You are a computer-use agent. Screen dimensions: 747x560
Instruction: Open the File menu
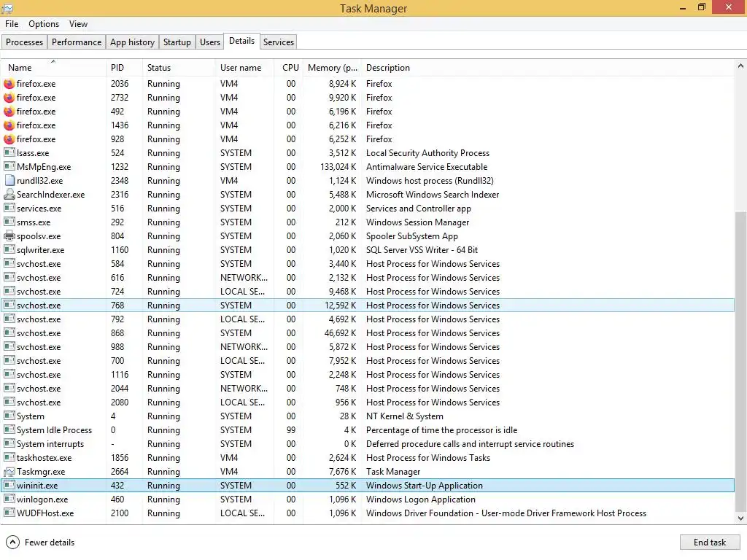click(x=12, y=24)
